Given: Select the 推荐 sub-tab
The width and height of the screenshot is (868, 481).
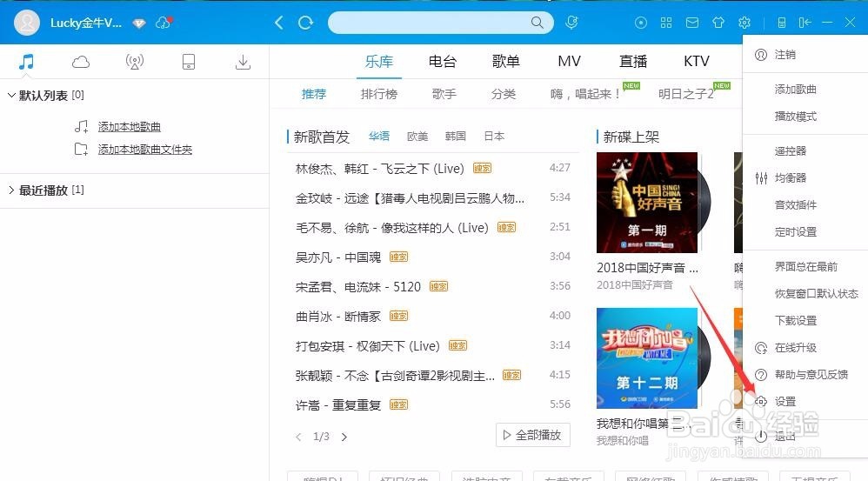Looking at the screenshot, I should point(314,94).
